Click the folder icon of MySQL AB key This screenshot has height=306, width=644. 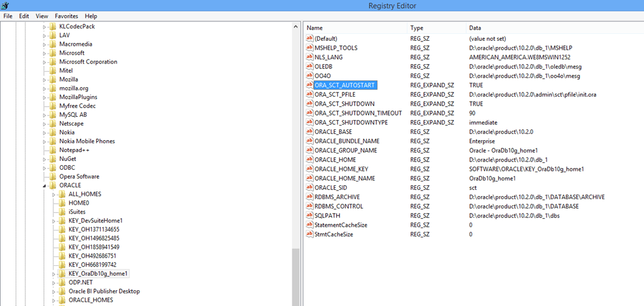tap(53, 115)
